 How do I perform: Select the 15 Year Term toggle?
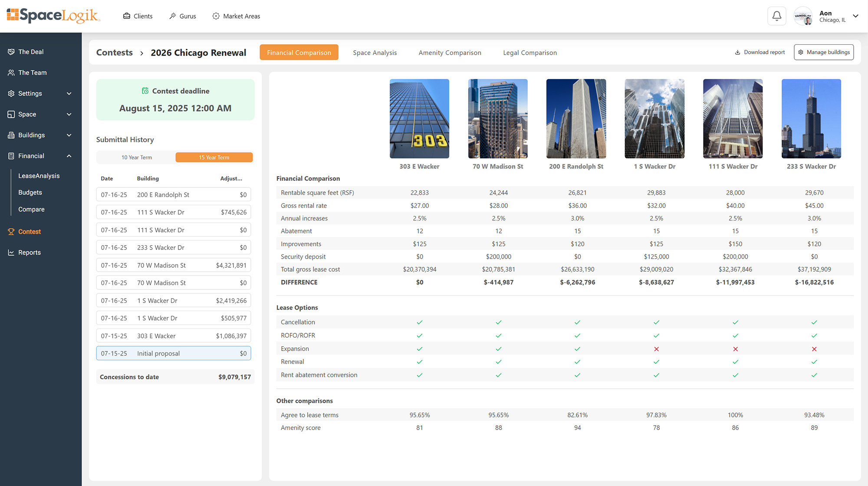coord(214,158)
